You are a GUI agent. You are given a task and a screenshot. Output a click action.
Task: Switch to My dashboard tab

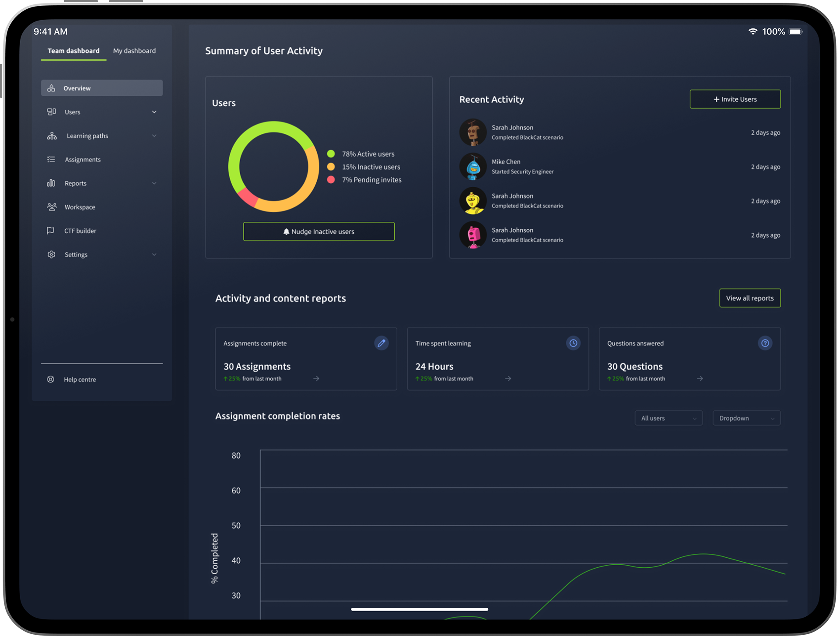click(134, 51)
